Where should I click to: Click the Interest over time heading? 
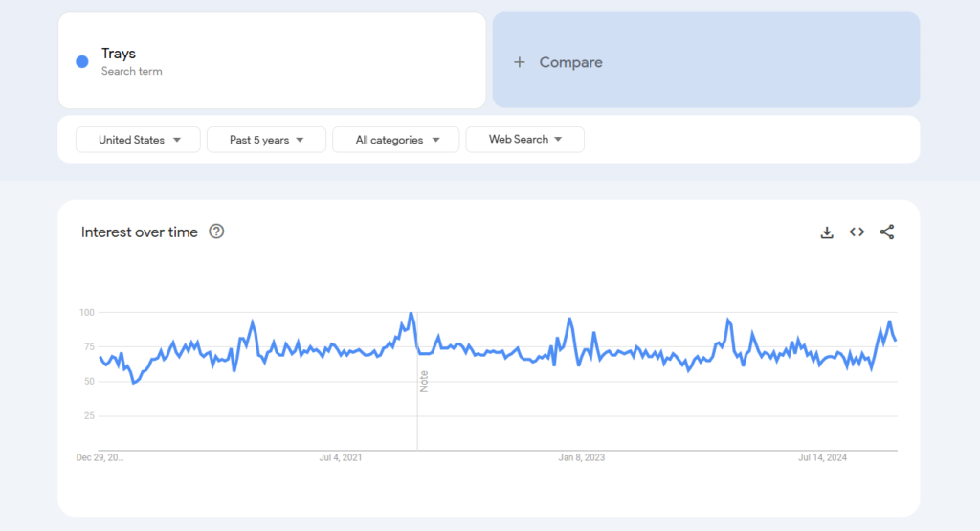[140, 232]
